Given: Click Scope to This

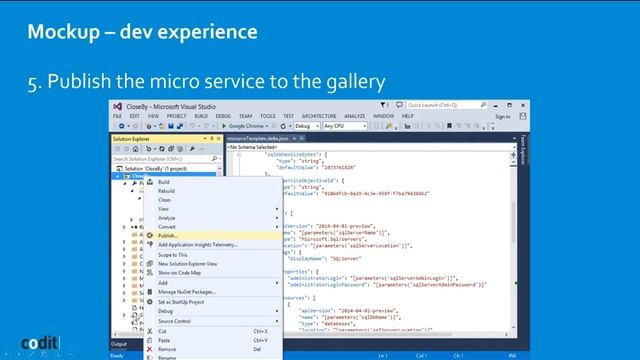Looking at the screenshot, I should 213,255.
